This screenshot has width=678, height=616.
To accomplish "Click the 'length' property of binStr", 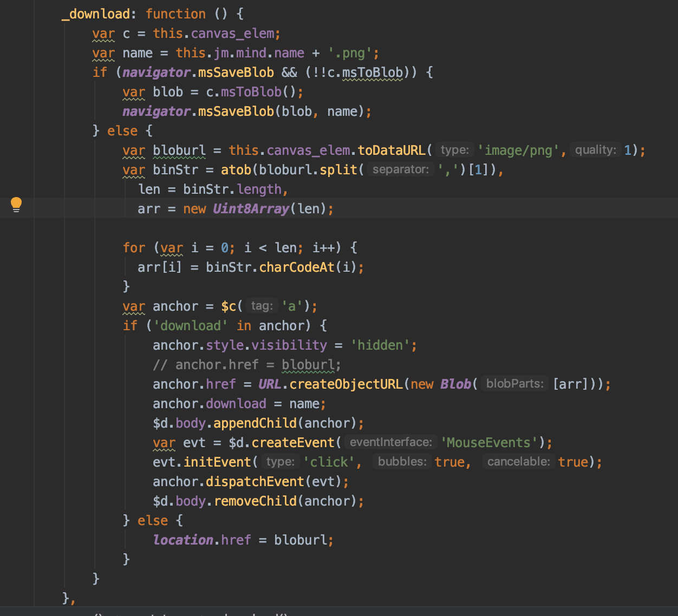I will pos(259,189).
